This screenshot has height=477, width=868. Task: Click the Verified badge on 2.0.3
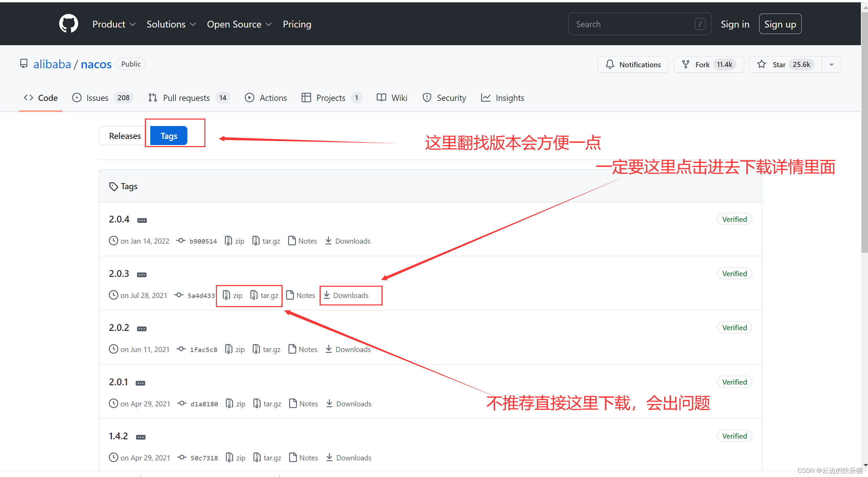pos(734,273)
